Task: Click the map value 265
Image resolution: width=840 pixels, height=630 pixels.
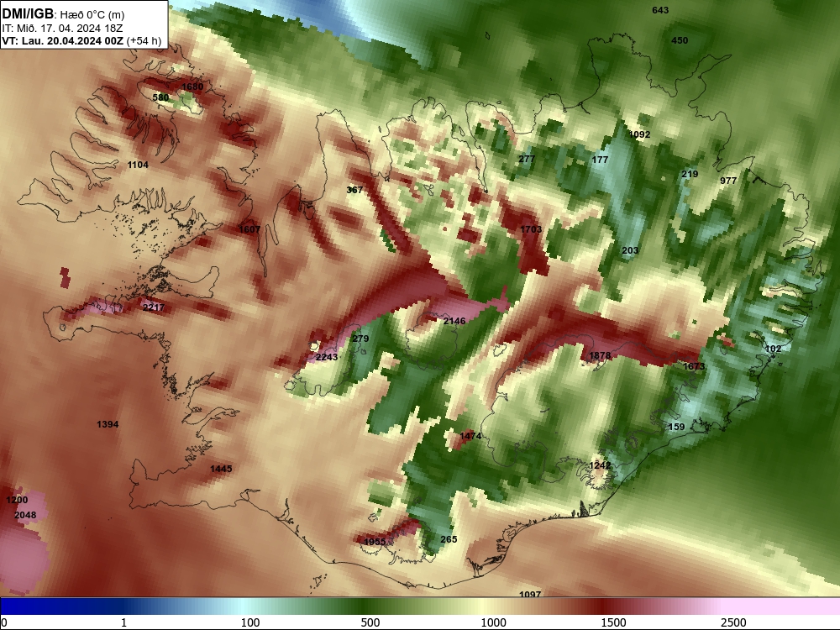Action: (449, 539)
